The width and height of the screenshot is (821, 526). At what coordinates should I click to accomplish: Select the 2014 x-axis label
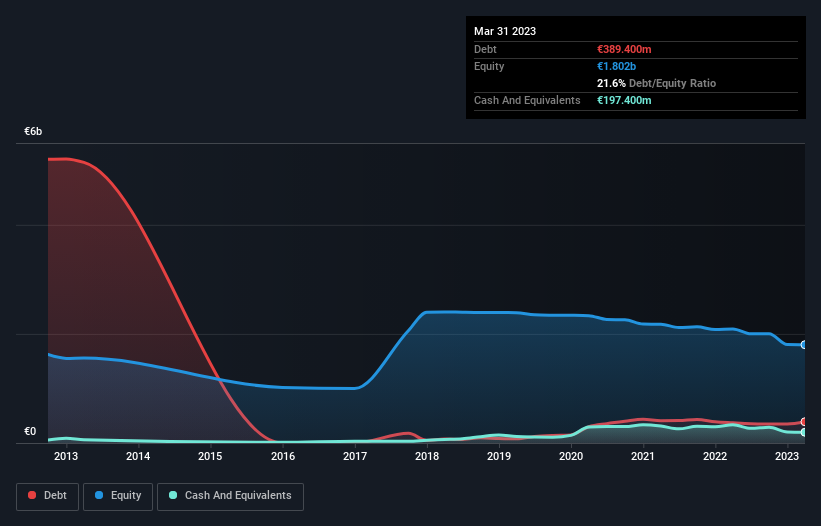[x=138, y=456]
